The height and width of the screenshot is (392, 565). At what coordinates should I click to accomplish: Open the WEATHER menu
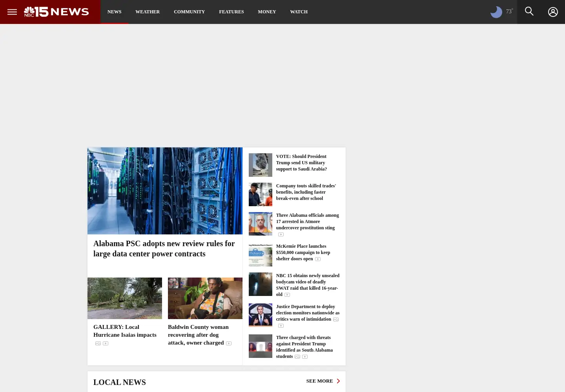pos(148,12)
